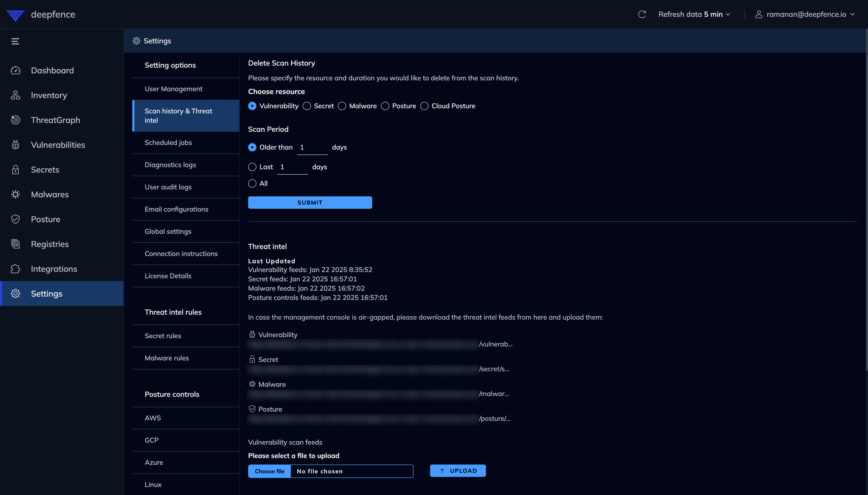Open Secret rules under Threat intel rules
Screen dimensions: 868x495
point(186,336)
